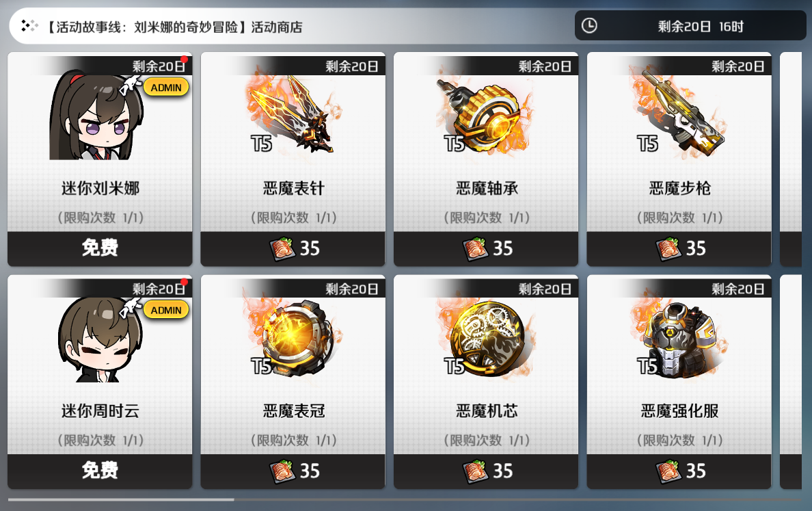Image resolution: width=812 pixels, height=511 pixels.
Task: Click the 恶魔机芯 T5 gear icon
Action: [486, 337]
